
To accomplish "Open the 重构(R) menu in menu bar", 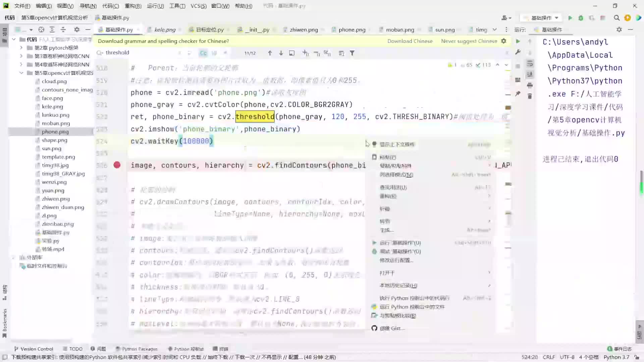I will tap(133, 6).
